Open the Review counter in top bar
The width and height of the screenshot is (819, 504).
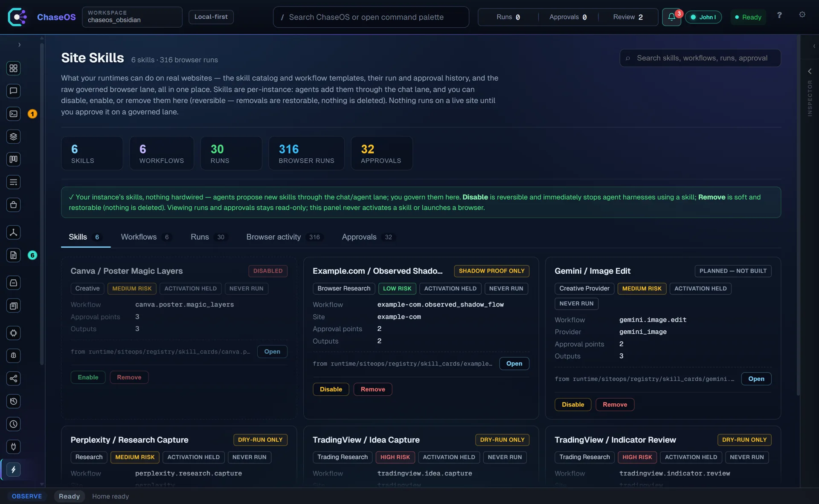click(x=628, y=17)
